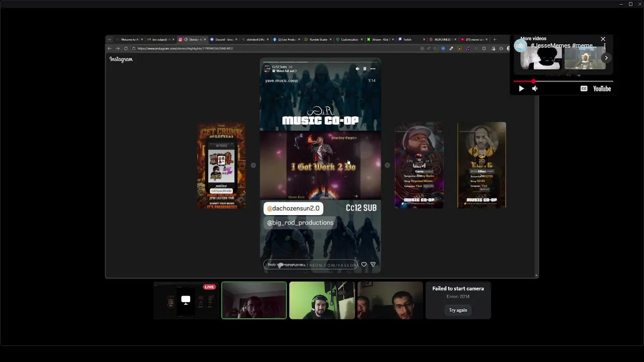Switch to the Customization browser tab
The width and height of the screenshot is (644, 362).
348,39
